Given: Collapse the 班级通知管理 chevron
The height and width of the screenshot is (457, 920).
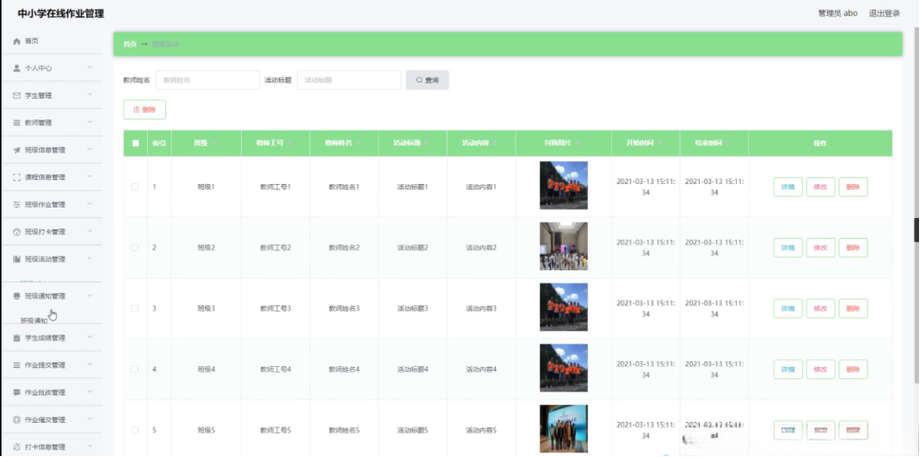Looking at the screenshot, I should 90,296.
